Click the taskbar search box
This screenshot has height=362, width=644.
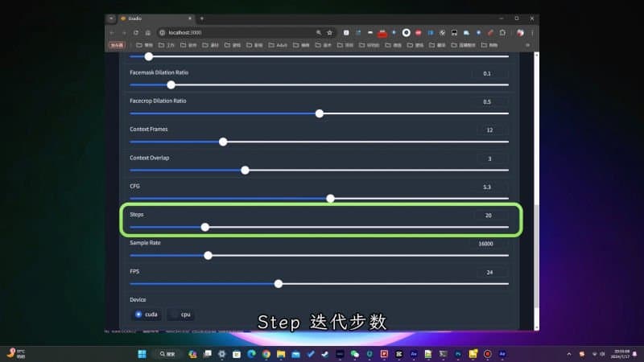(167, 354)
